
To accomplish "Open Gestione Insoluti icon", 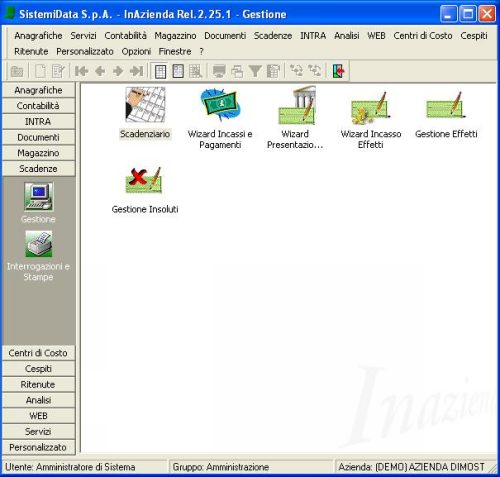I will (144, 180).
